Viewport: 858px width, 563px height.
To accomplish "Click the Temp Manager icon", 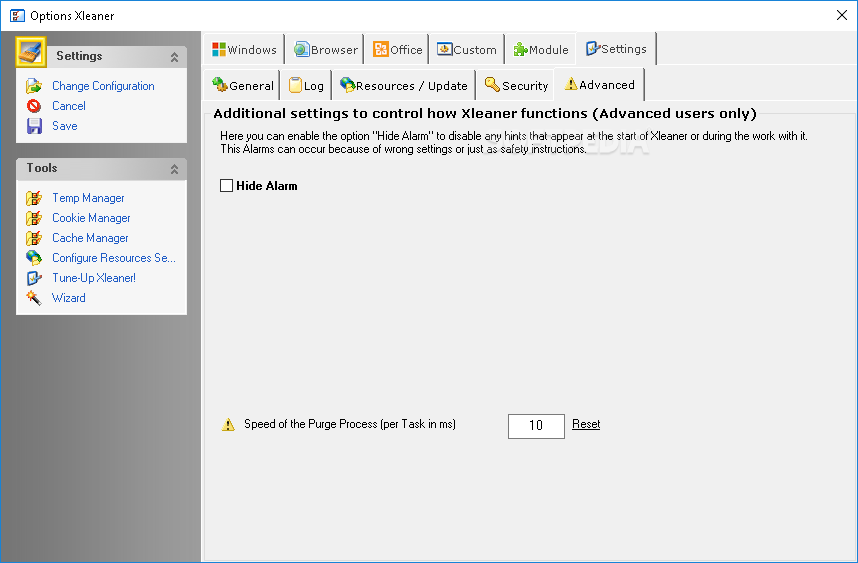I will click(x=34, y=198).
